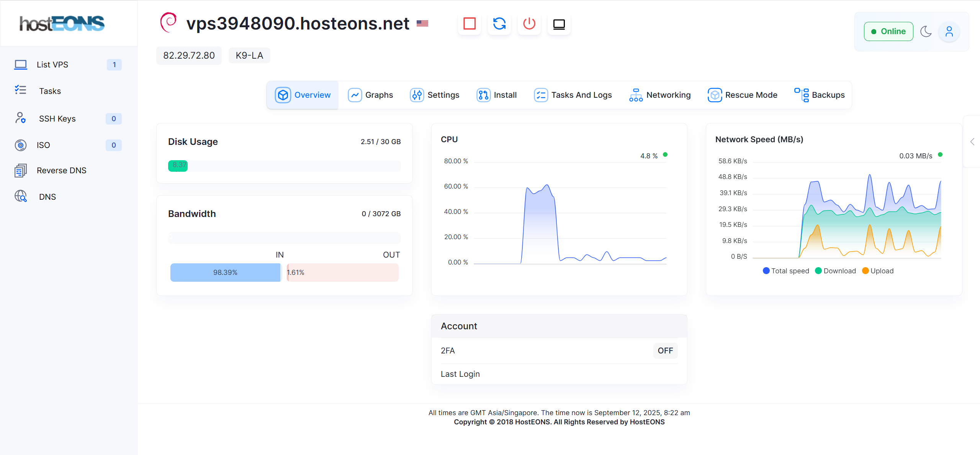
Task: Open the Tasks And Logs tab
Action: pos(573,95)
